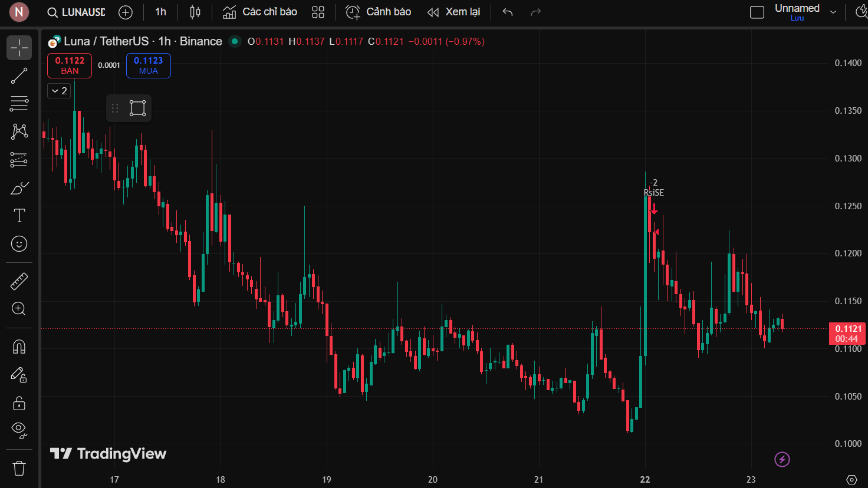This screenshot has width=868, height=488.
Task: Undo the last chart action
Action: [508, 12]
